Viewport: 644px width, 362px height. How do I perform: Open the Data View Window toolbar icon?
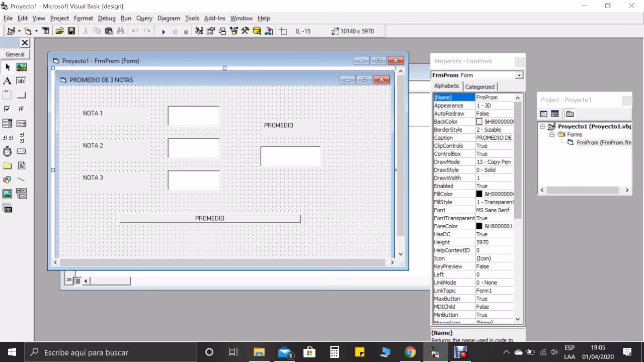(257, 31)
